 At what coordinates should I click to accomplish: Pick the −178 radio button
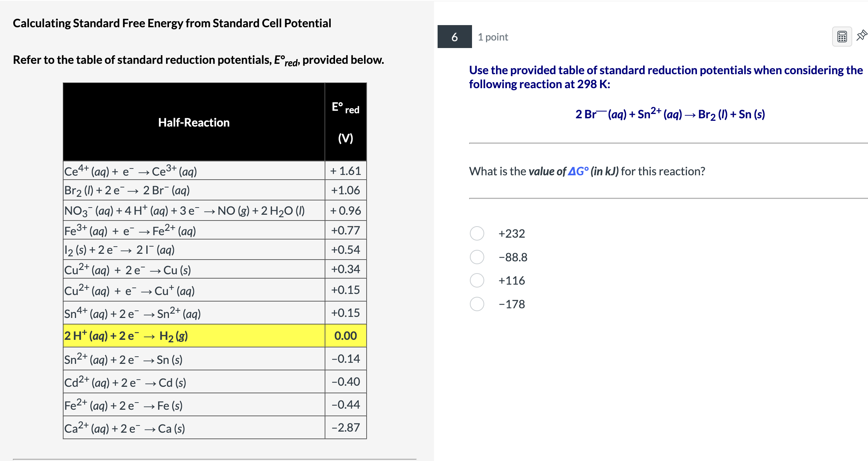(x=477, y=304)
